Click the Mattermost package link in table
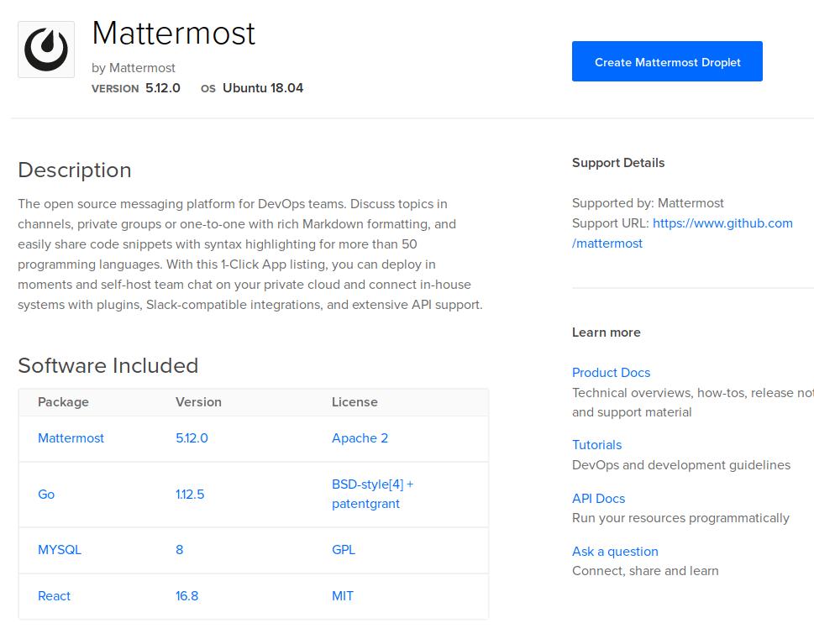The image size is (814, 644). point(71,438)
